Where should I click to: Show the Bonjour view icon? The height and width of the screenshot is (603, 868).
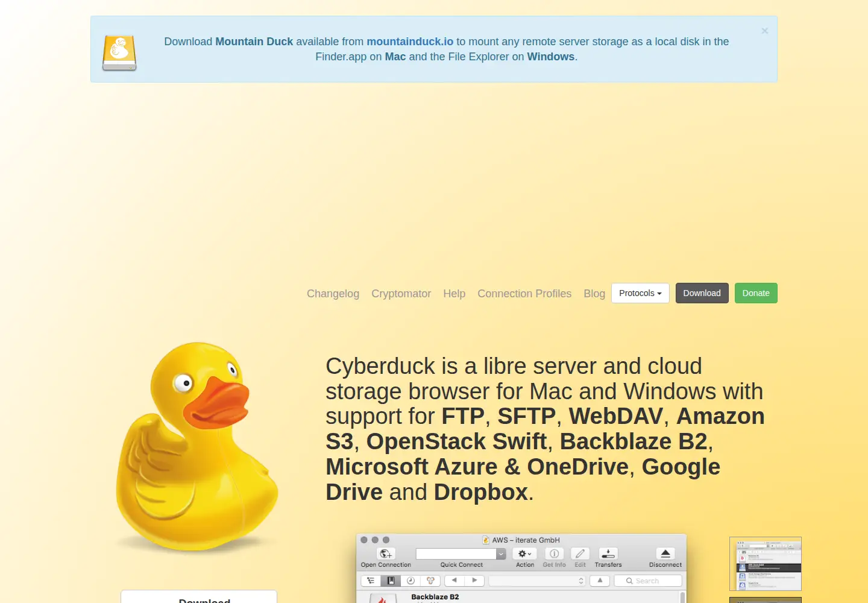point(430,581)
